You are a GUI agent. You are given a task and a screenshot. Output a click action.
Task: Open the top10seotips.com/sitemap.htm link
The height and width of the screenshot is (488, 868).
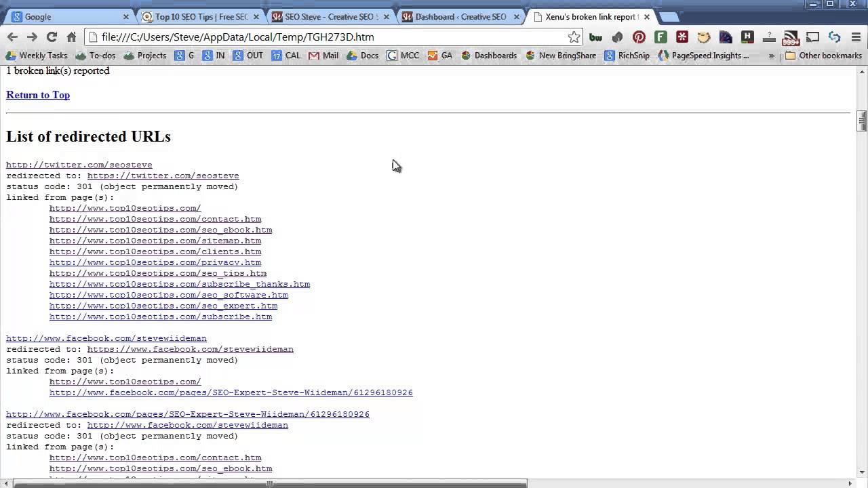155,241
